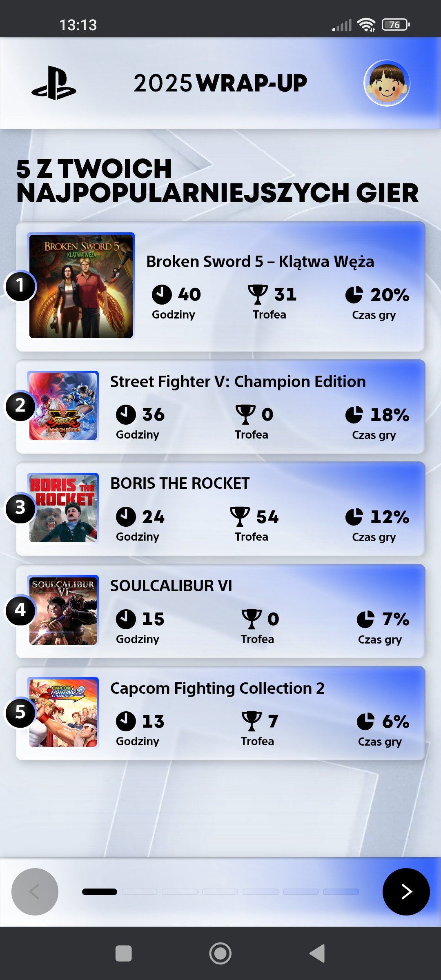Open Capcom Fighting Collection 2 cover art
This screenshot has height=980, width=441.
(x=63, y=712)
